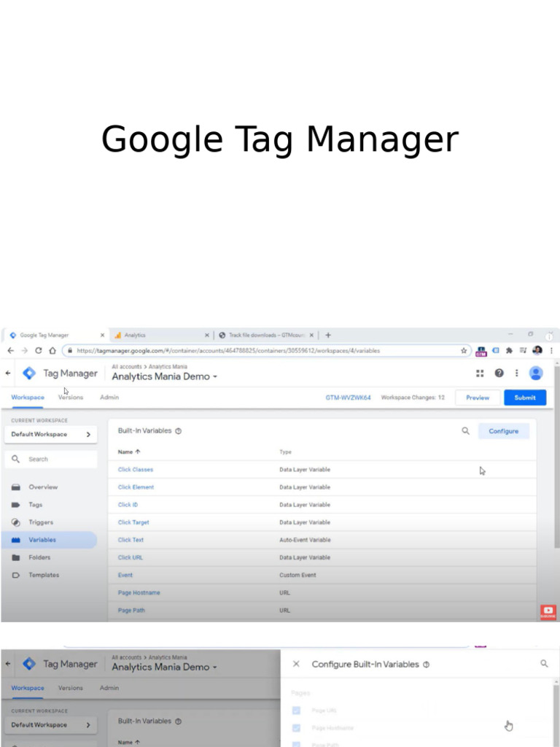Open the blue extension next to the GTM extension
This screenshot has width=560, height=747.
pyautogui.click(x=495, y=350)
